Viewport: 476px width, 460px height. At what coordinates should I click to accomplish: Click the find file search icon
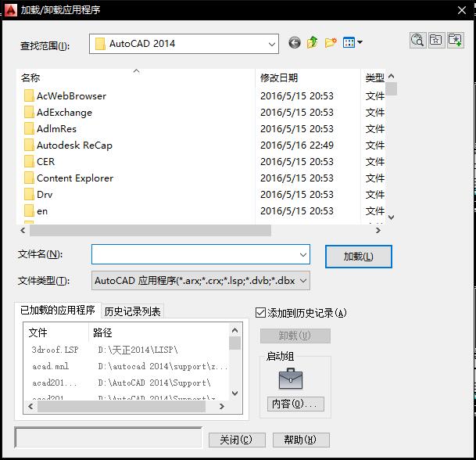[417, 40]
